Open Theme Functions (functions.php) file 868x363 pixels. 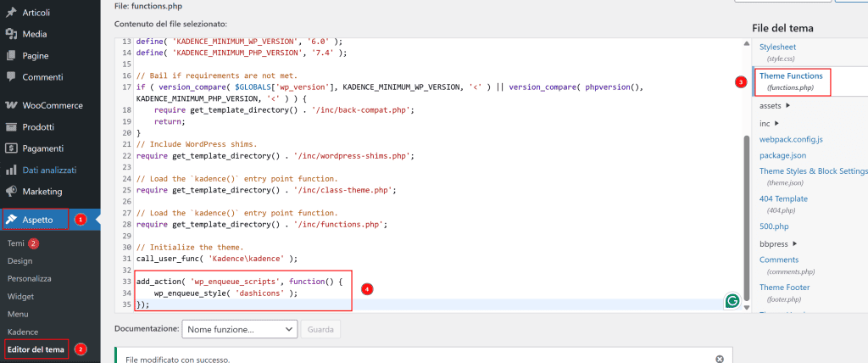(x=790, y=81)
